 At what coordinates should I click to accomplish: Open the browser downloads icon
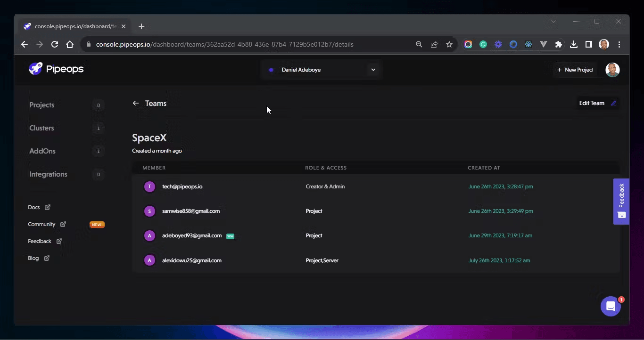pyautogui.click(x=574, y=44)
